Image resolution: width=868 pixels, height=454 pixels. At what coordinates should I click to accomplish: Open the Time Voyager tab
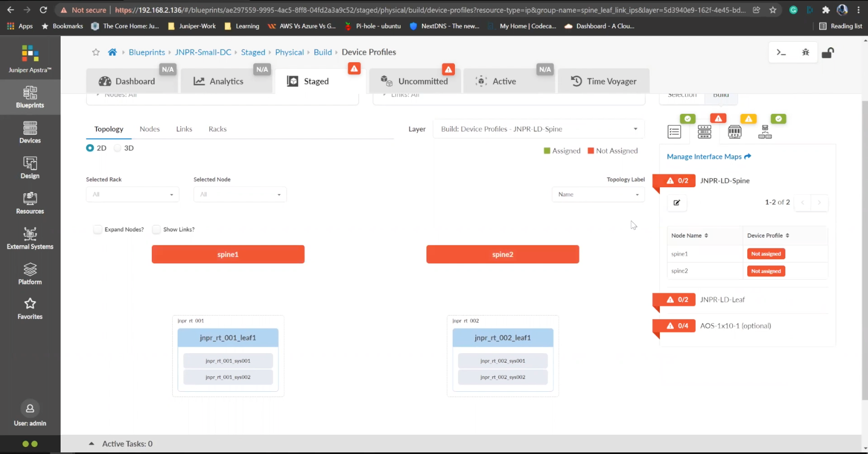(x=604, y=81)
